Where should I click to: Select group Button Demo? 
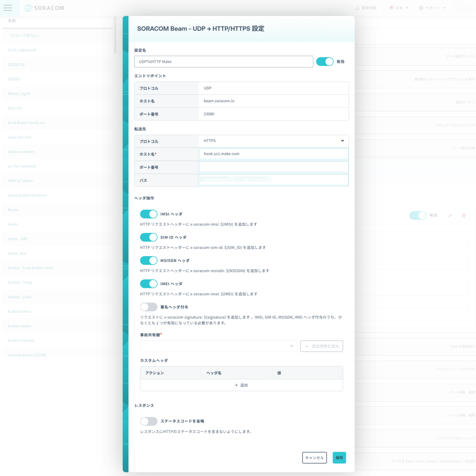(x=58, y=311)
